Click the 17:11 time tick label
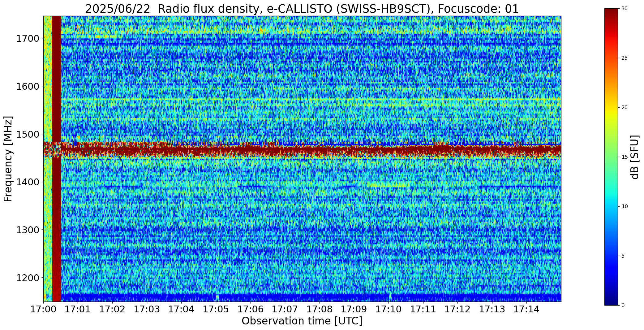Image resolution: width=644 pixels, height=330 pixels. coord(423,309)
